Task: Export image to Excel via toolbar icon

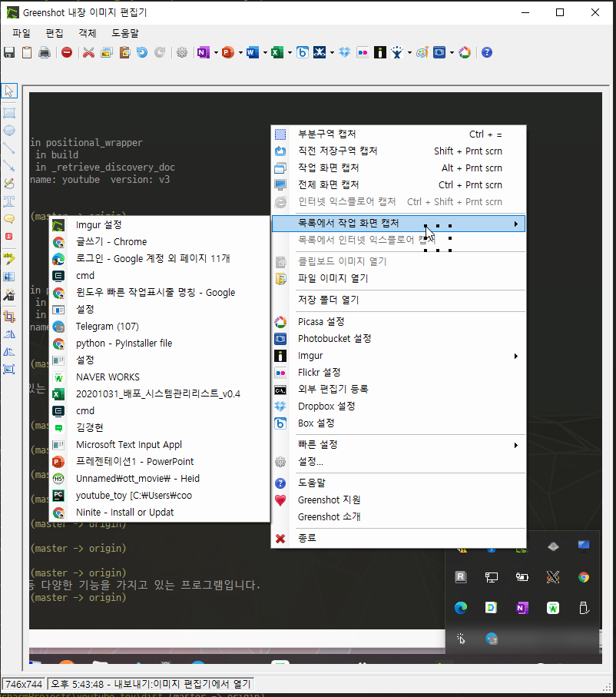Action: coord(277,52)
